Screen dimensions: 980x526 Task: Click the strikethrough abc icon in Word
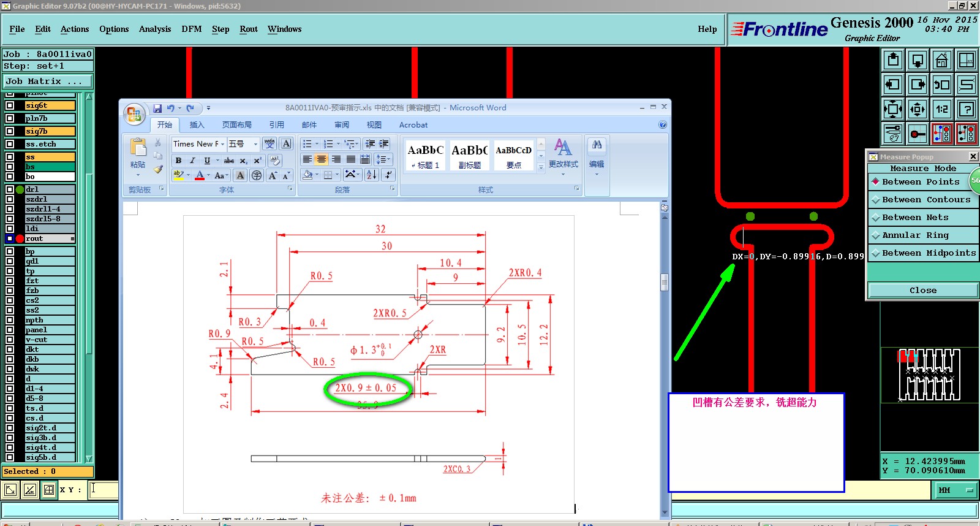pyautogui.click(x=229, y=161)
